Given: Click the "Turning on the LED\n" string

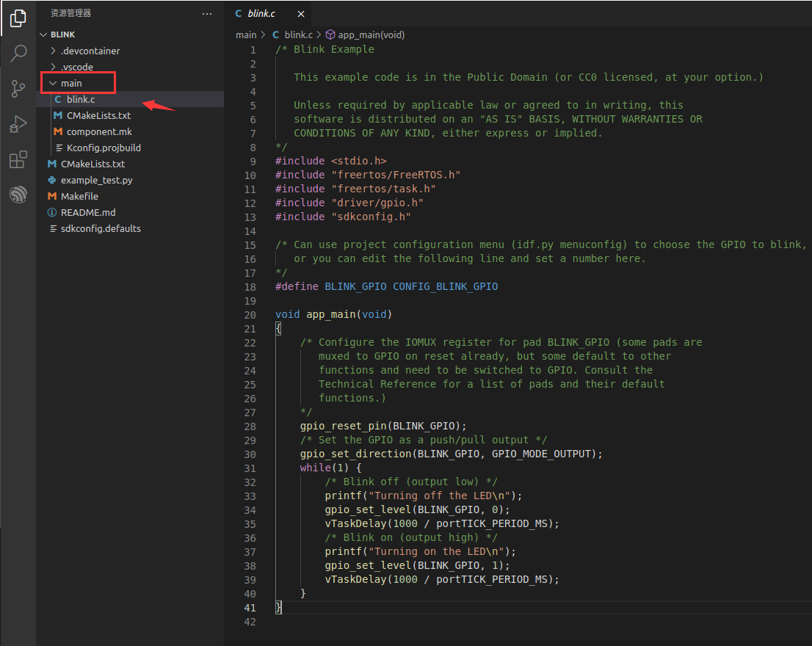Looking at the screenshot, I should click(436, 552).
